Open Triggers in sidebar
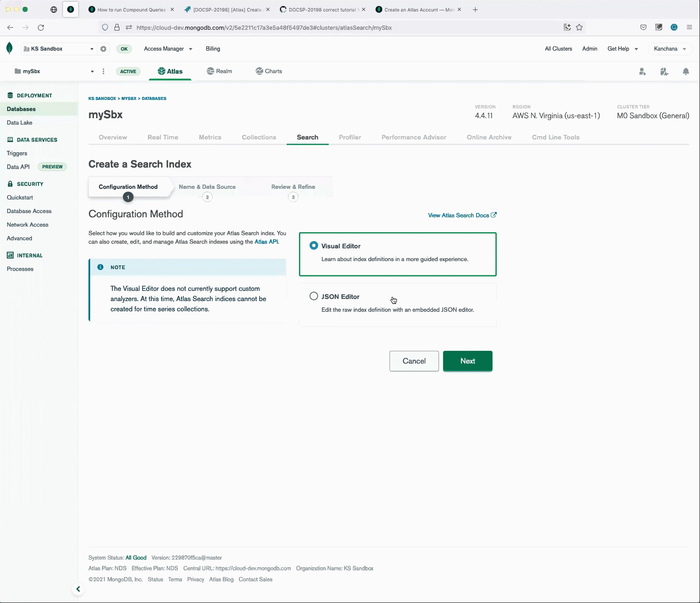700x603 pixels. [17, 153]
